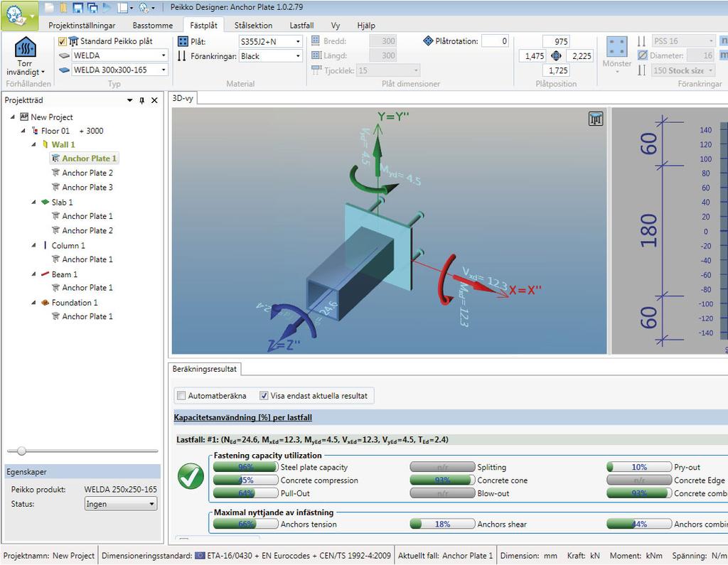Click the New document icon in quick access toolbar
Viewport: 728px width, 565px height.
(49, 7)
